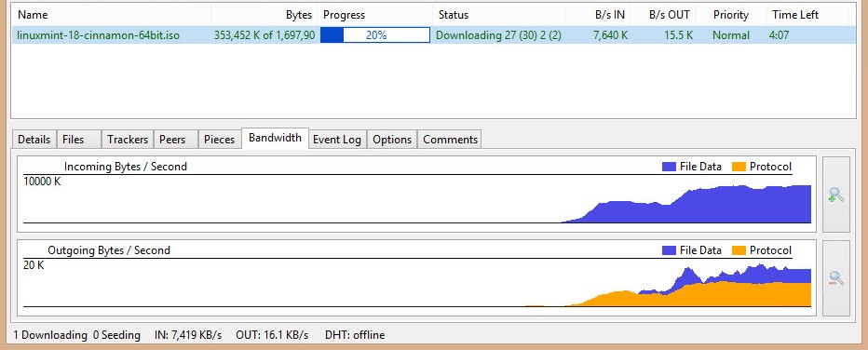Switch to the Options tab
The width and height of the screenshot is (868, 350).
pos(392,140)
